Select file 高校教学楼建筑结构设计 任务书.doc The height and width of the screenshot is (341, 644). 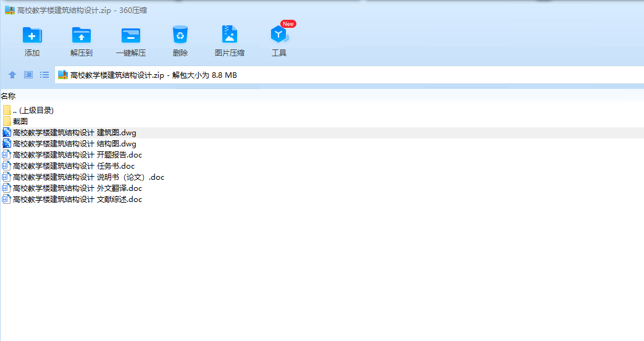tap(73, 166)
